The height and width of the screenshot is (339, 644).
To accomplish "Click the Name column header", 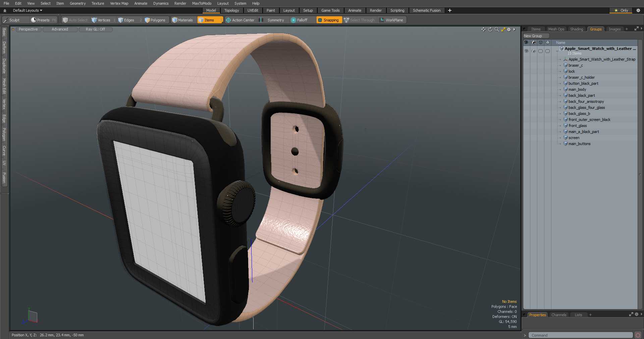I will coord(560,43).
